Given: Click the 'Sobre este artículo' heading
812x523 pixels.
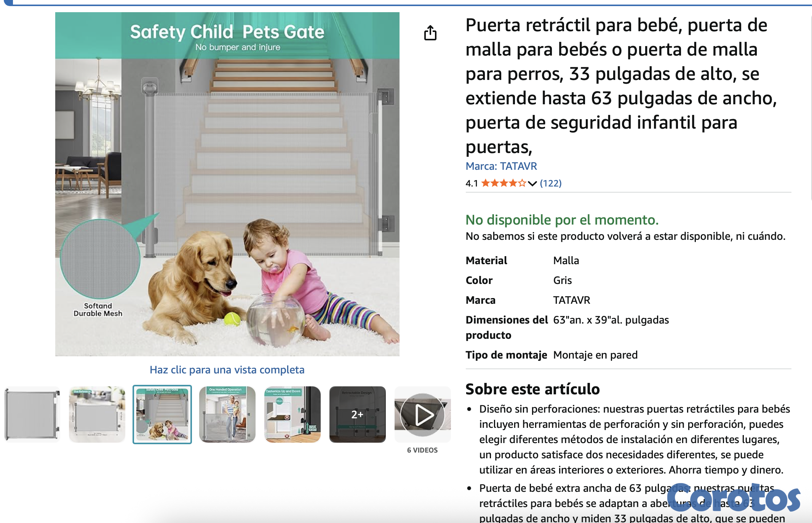Looking at the screenshot, I should point(532,389).
